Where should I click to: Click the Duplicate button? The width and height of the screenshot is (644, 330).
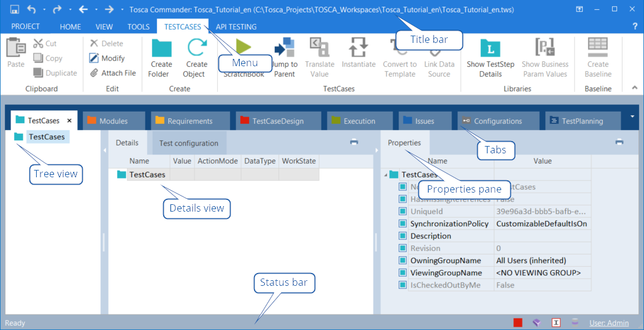coord(55,73)
